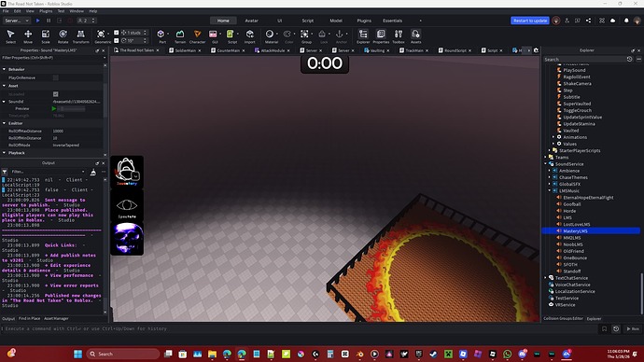644x362 pixels.
Task: Select the OneBounce sound in Explorer
Action: click(575, 258)
